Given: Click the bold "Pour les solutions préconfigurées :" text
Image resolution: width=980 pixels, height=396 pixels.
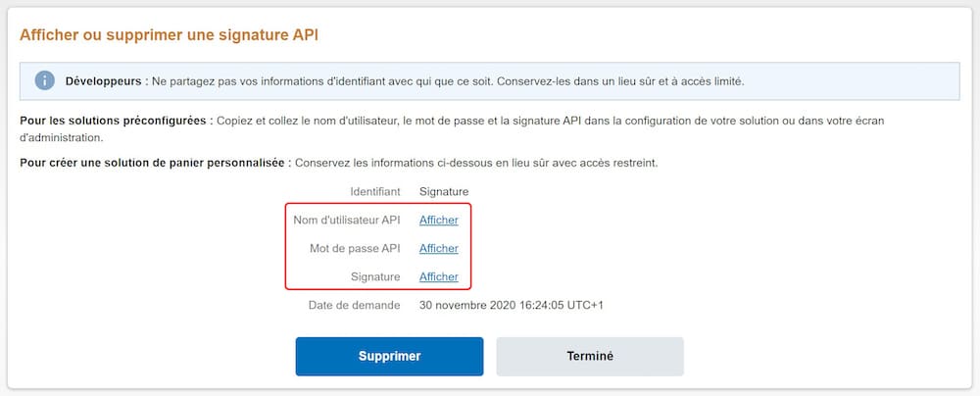Looking at the screenshot, I should pos(116,121).
